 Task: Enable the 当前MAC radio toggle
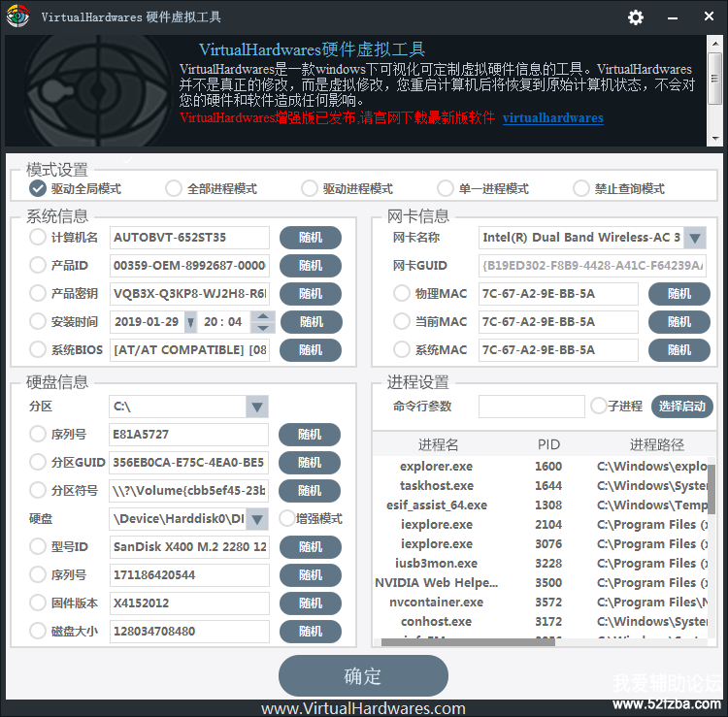pyautogui.click(x=402, y=321)
